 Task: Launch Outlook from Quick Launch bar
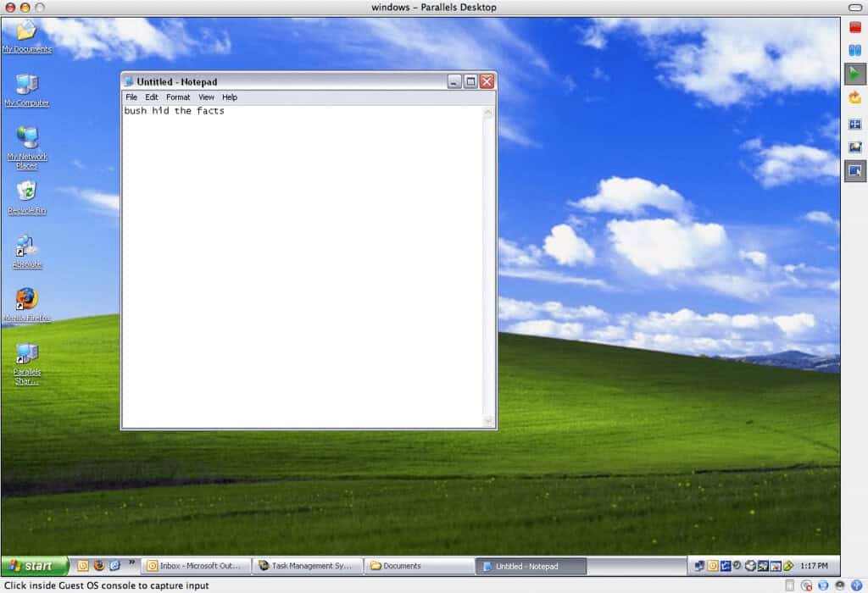click(x=83, y=565)
